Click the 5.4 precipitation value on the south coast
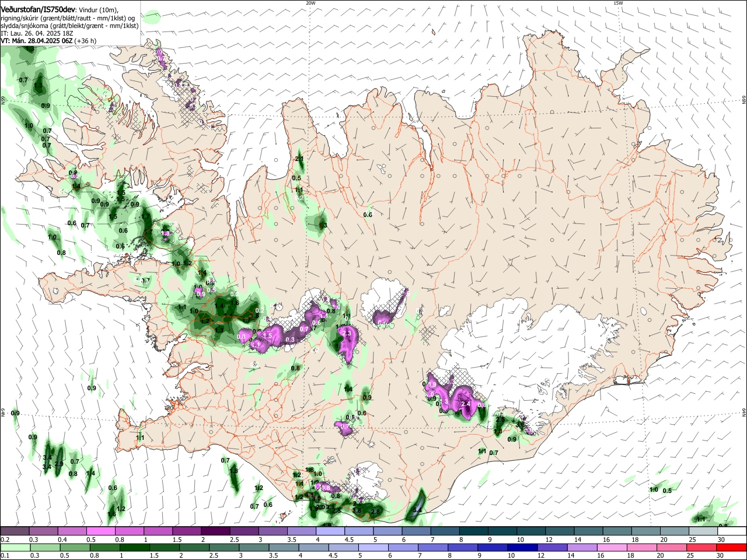This screenshot has height=560, width=747. [417, 510]
